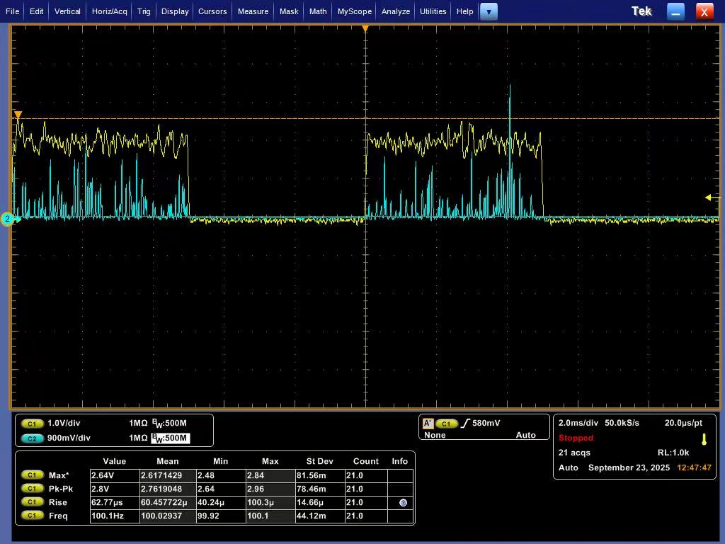Viewport: 725px width, 544px height.
Task: Click the Rise measurement info indicator icon
Action: 403,502
